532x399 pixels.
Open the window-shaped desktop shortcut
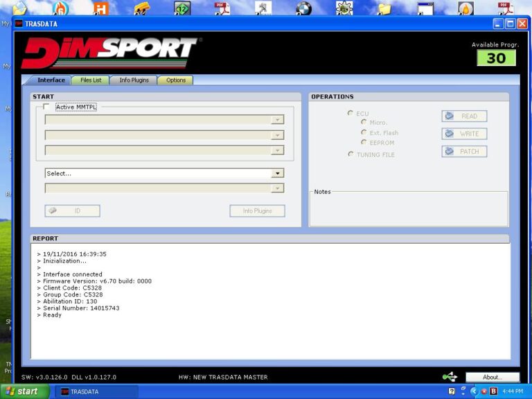coord(425,8)
